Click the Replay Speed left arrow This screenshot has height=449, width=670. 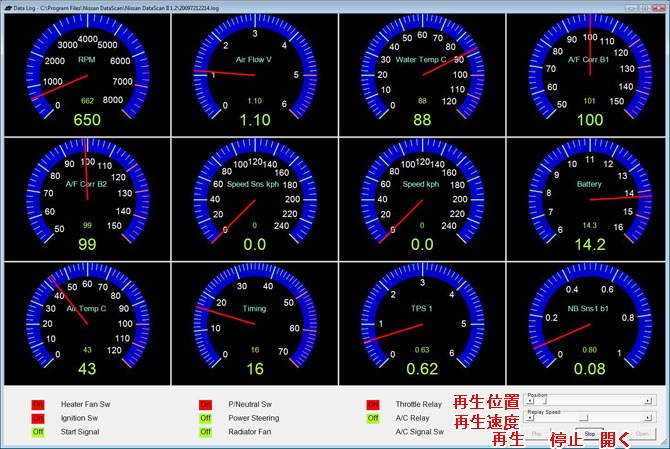[x=530, y=418]
